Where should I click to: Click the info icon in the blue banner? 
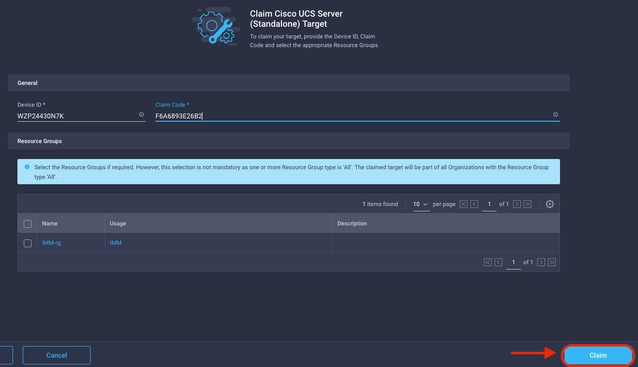27,167
